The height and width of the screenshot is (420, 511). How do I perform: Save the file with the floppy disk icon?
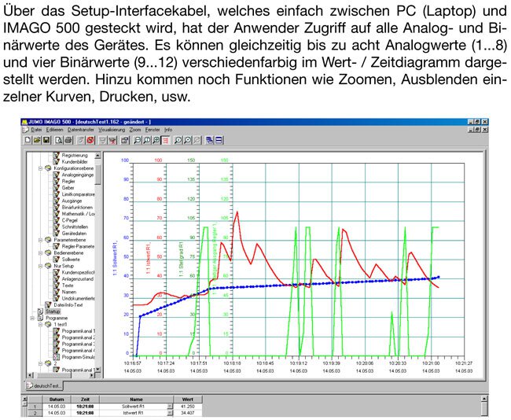click(x=47, y=139)
